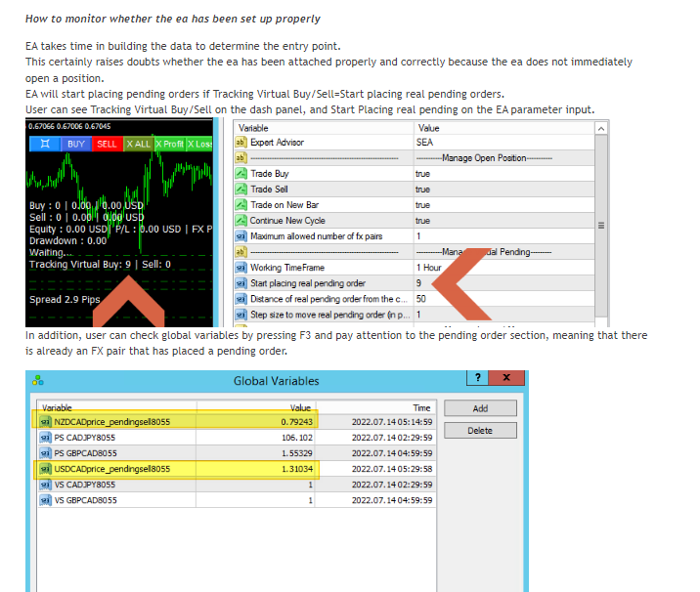Screen dimensions: 700x592
Task: Click the green X Loss button
Action: click(x=199, y=144)
